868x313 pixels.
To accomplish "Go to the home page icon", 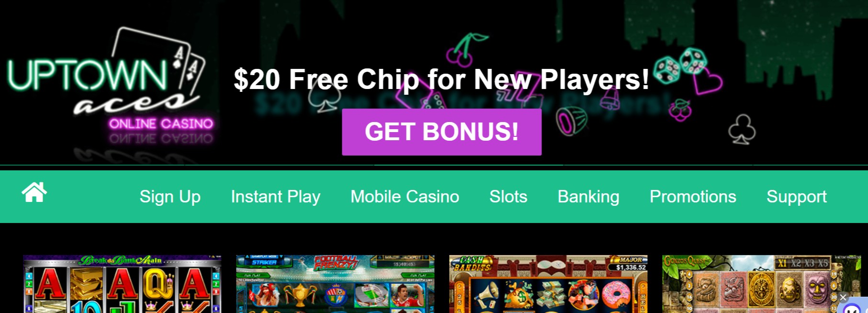I will [34, 192].
